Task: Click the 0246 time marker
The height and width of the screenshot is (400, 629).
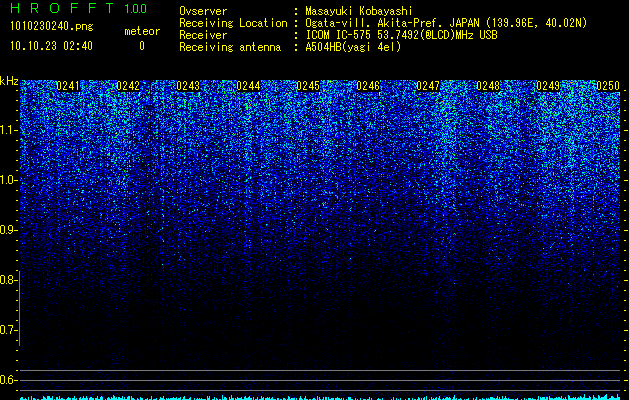Action: [368, 86]
